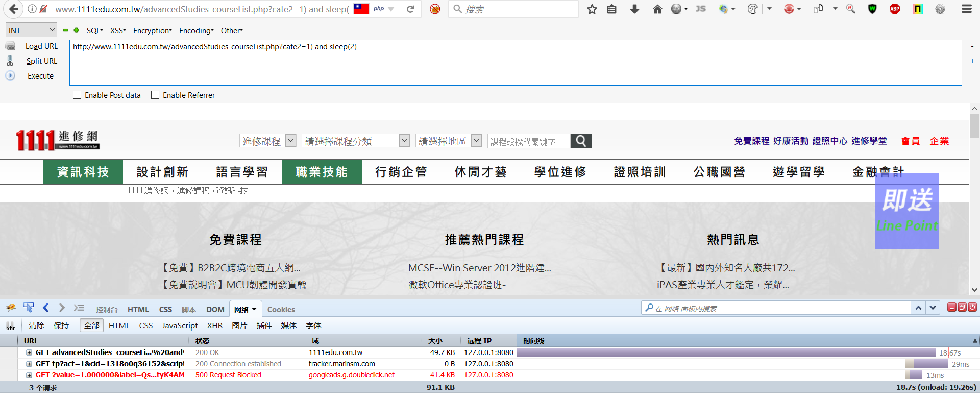The height and width of the screenshot is (405, 980).
Task: Open the 請選擇地區 region dropdown
Action: [449, 141]
